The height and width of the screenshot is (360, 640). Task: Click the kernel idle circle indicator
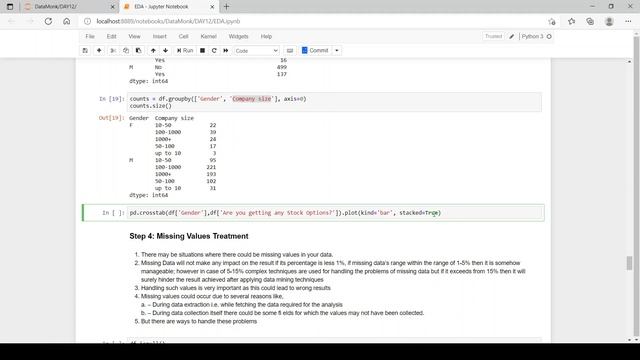click(x=549, y=36)
